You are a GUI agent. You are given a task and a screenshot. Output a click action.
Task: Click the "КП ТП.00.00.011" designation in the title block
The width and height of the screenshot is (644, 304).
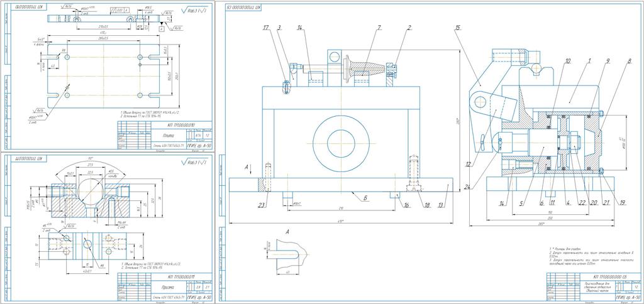click(x=182, y=276)
